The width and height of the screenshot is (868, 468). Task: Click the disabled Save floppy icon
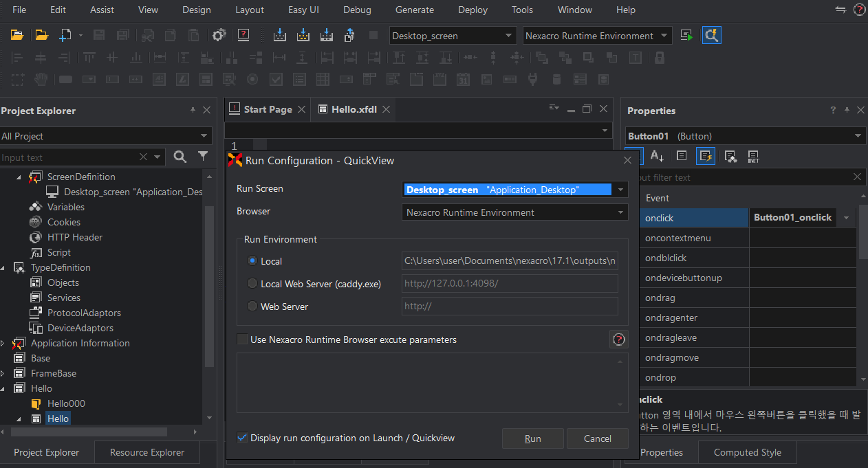[x=99, y=35]
